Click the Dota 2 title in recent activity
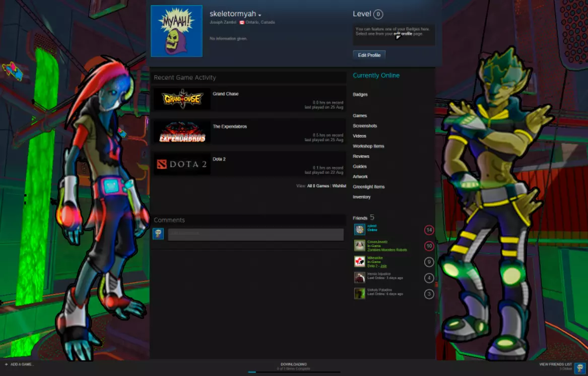 click(219, 159)
